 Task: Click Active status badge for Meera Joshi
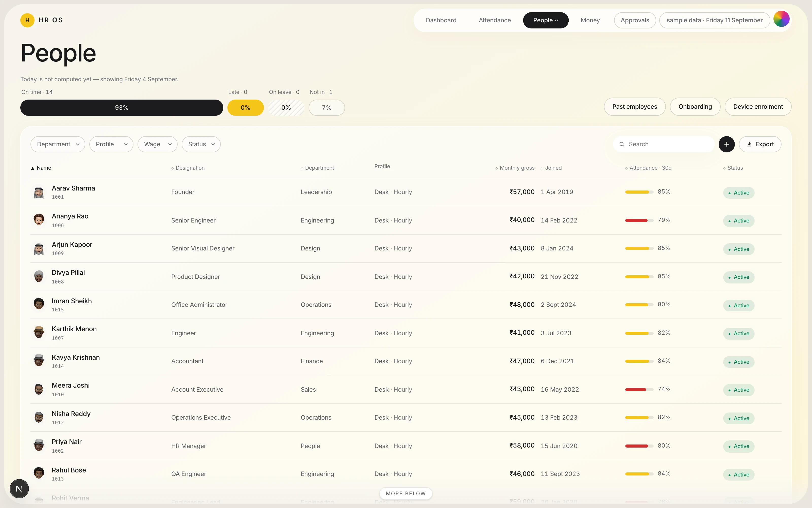pyautogui.click(x=738, y=390)
